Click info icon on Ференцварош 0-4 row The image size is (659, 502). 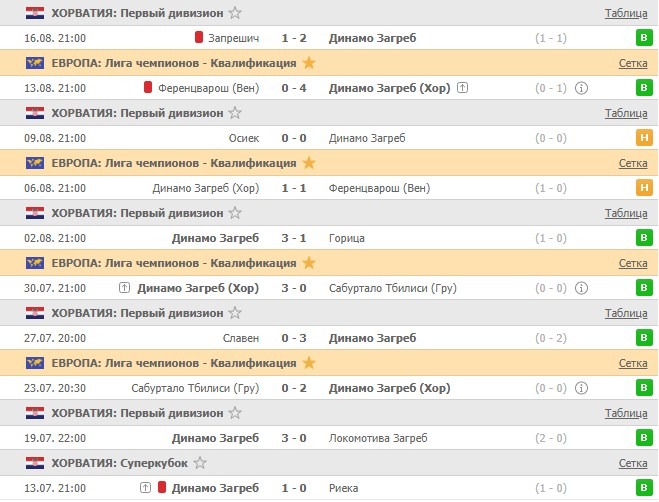[x=582, y=88]
